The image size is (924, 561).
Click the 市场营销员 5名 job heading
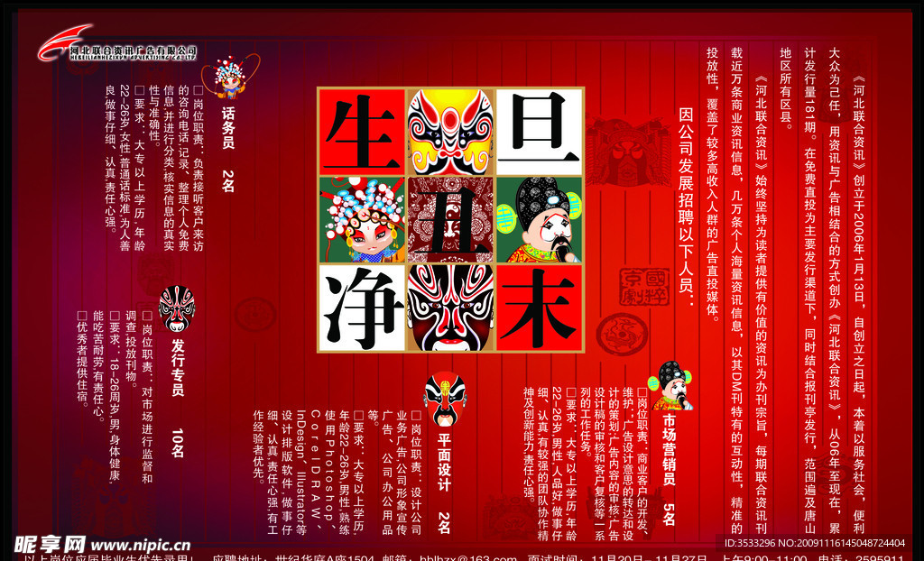(669, 469)
